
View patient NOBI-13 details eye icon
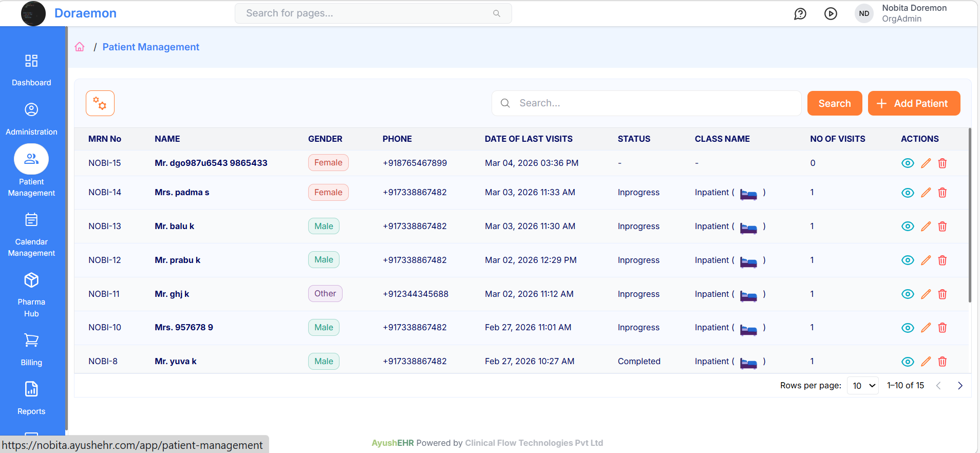[908, 226]
